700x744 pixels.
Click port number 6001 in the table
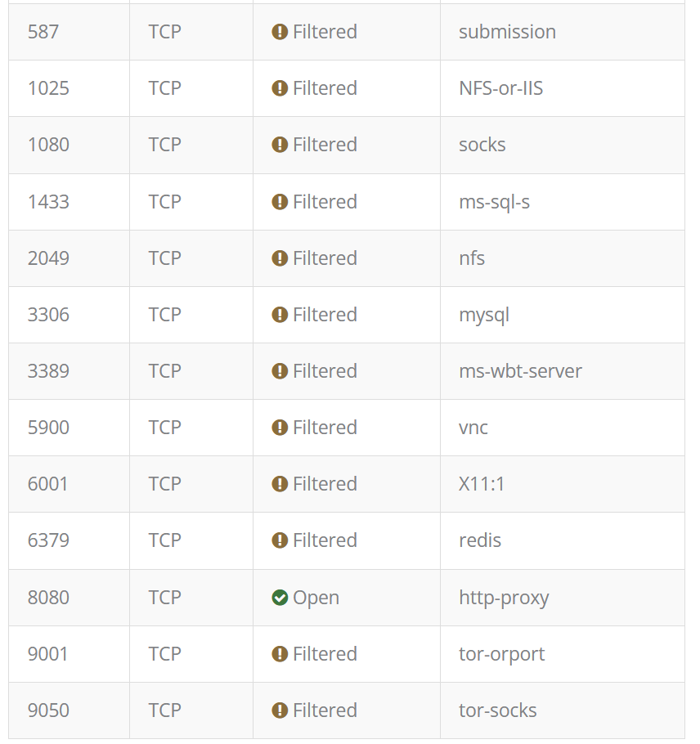point(48,484)
